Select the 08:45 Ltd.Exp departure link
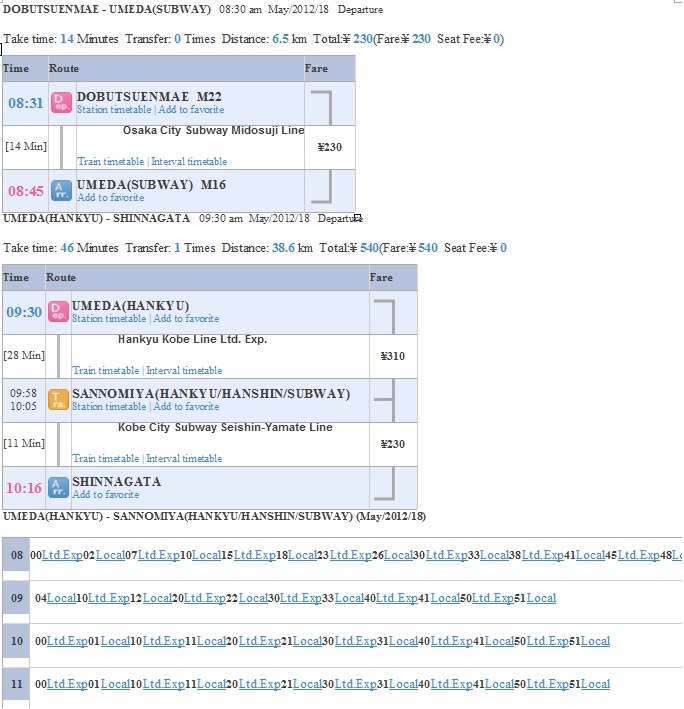The width and height of the screenshot is (684, 709). pos(638,555)
